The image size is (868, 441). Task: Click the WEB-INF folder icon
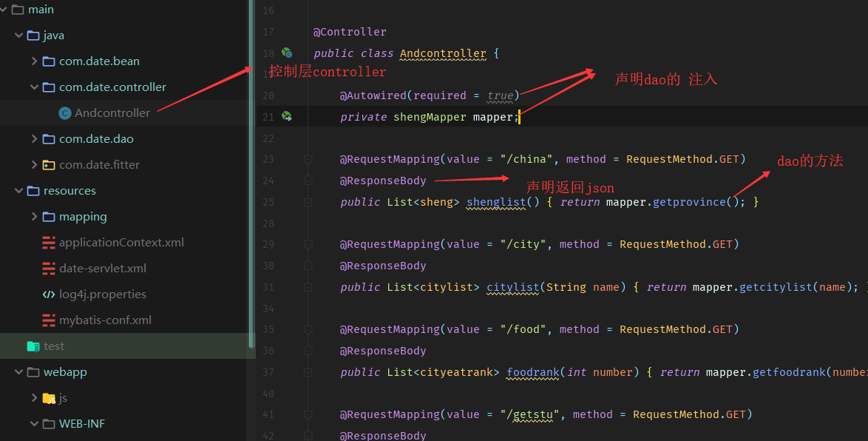49,424
